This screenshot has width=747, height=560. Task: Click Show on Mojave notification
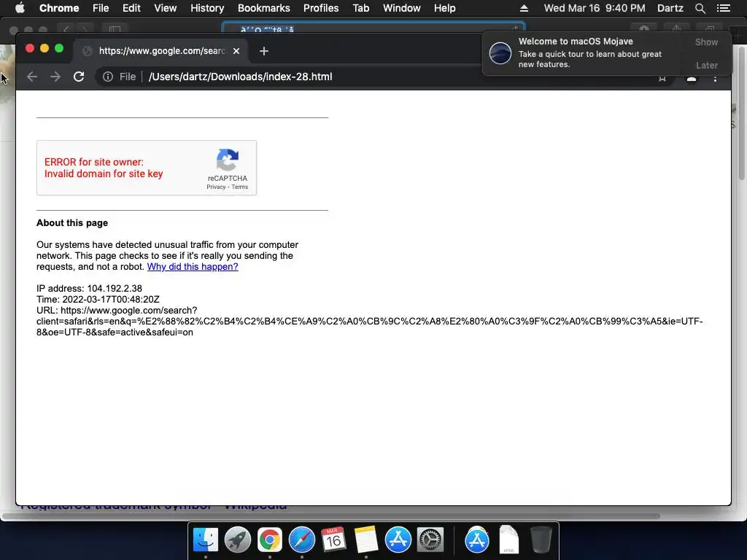pyautogui.click(x=706, y=42)
